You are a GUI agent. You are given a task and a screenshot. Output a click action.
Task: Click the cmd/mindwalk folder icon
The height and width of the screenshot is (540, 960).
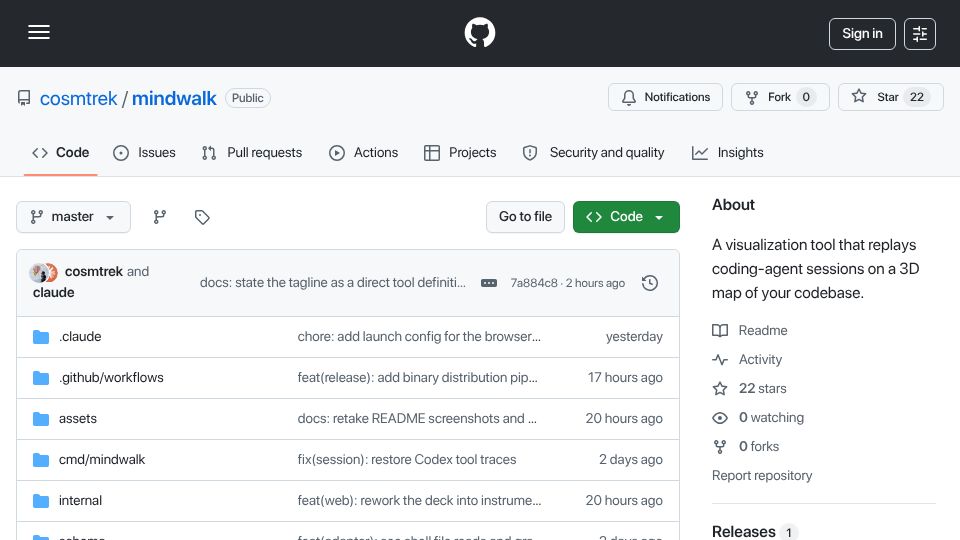point(41,460)
